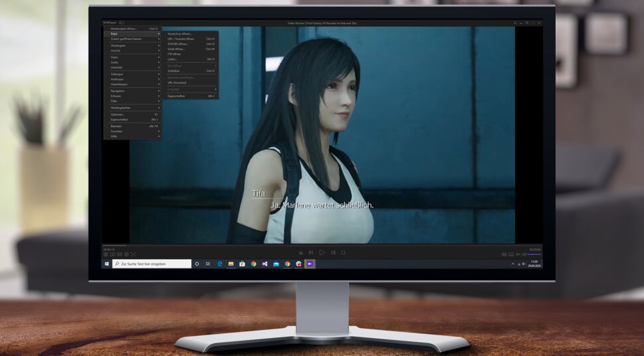Mute audio using the player speaker icon

(x=524, y=254)
